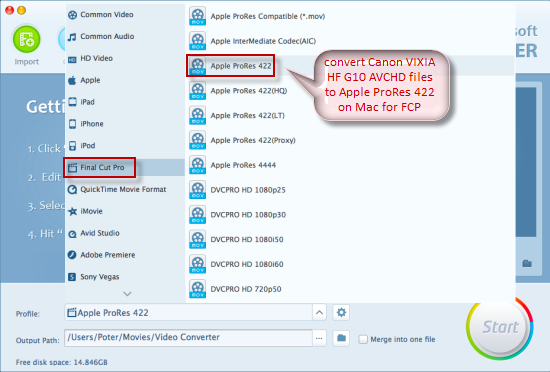Select Apple ProRes 4444 format
Screen dimensions: 550x372
click(351, 165)
